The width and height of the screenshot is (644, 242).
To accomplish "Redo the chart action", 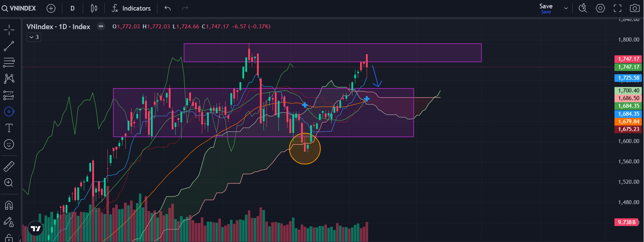I will tap(185, 8).
